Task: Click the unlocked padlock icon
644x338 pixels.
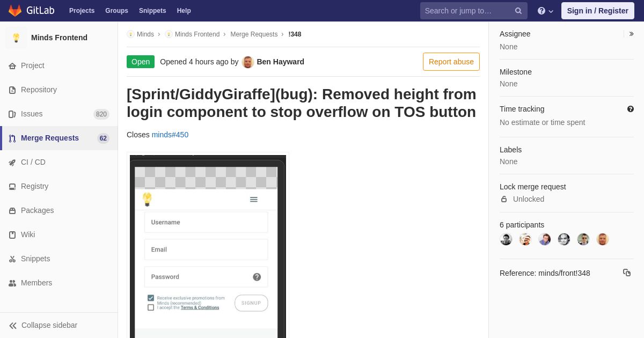Action: [504, 199]
